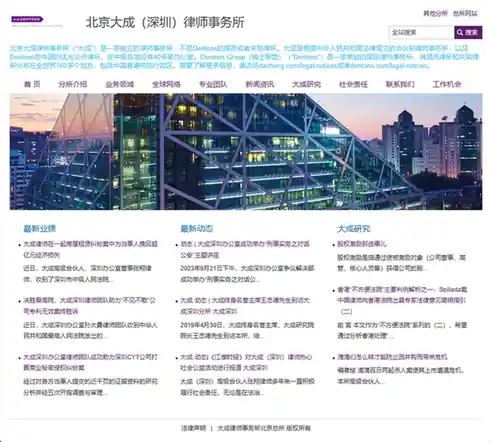
Task: Go to the 首页 menu item
Action: [x=32, y=84]
